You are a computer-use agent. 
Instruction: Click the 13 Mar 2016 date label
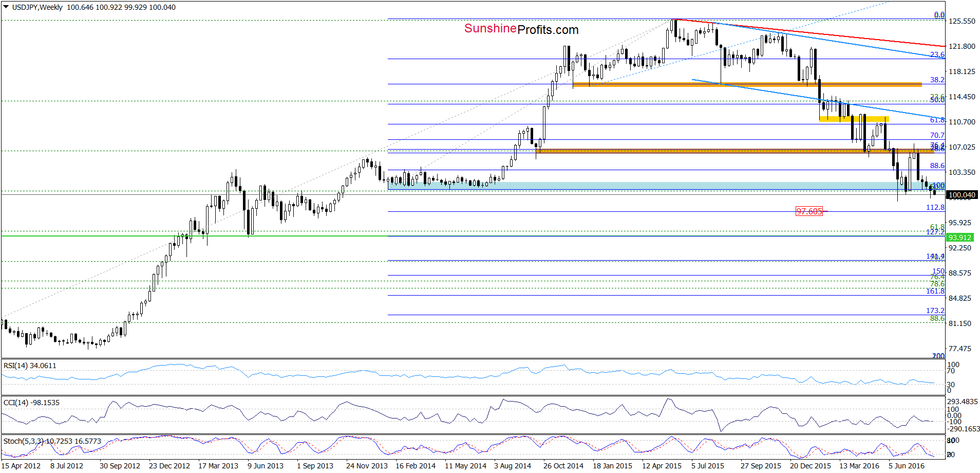pyautogui.click(x=859, y=466)
